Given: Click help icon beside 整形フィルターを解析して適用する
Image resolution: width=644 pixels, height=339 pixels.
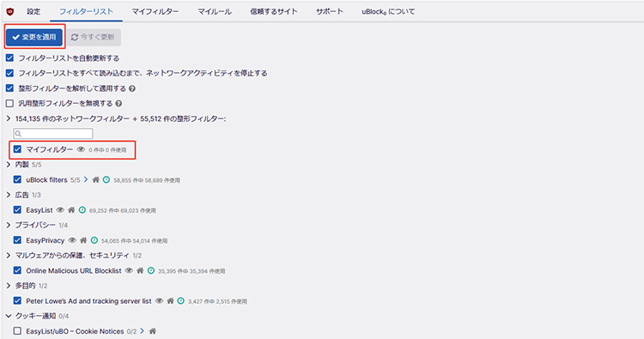Looking at the screenshot, I should (132, 88).
